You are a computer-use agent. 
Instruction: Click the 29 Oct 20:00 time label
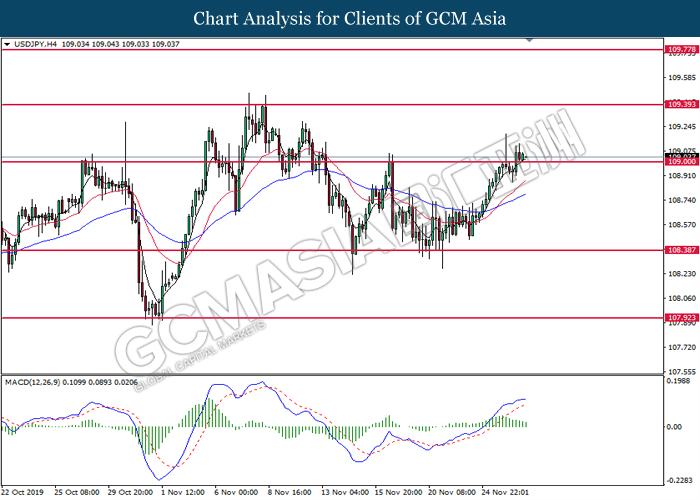pyautogui.click(x=130, y=492)
